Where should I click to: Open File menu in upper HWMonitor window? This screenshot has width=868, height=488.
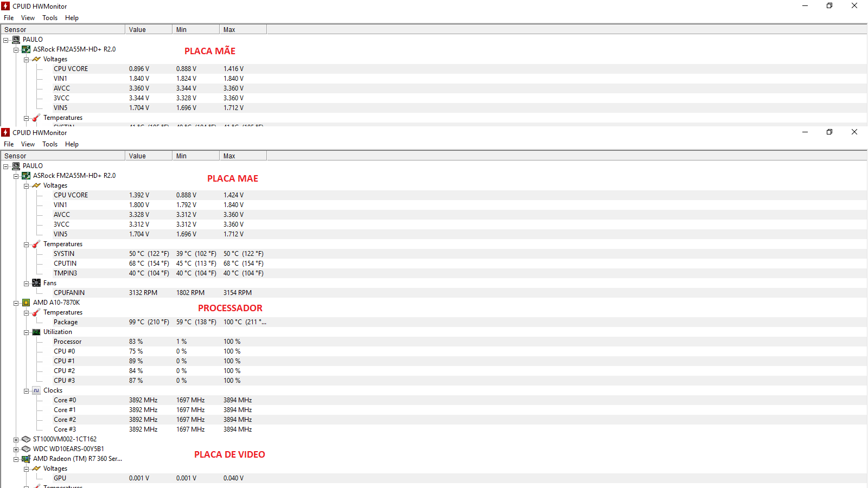pos(9,18)
